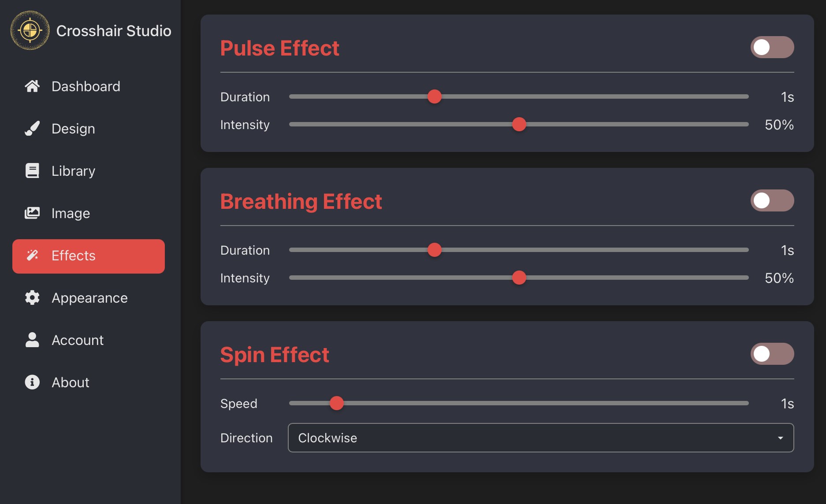Enable the Pulse Effect toggle
This screenshot has height=504, width=826.
point(772,47)
